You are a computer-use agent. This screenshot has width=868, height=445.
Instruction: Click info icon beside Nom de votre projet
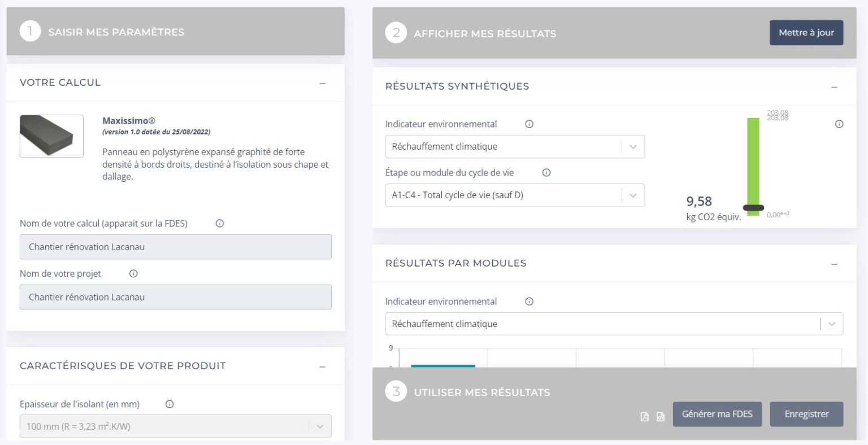(133, 273)
